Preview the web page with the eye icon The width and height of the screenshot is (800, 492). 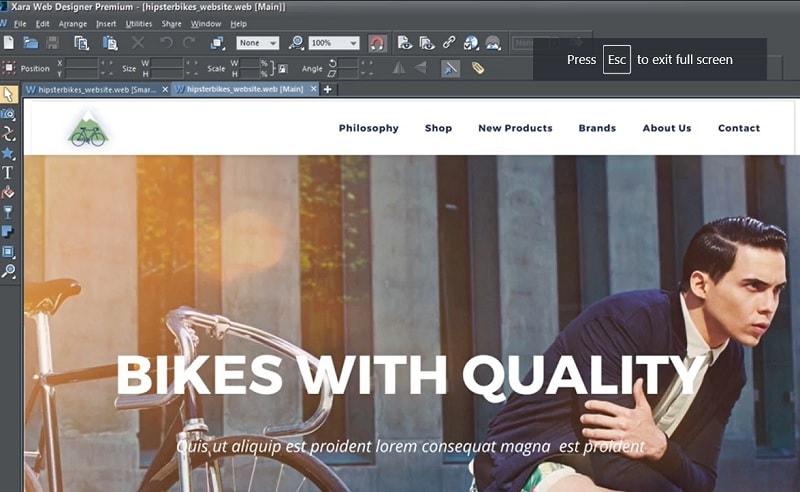[405, 43]
